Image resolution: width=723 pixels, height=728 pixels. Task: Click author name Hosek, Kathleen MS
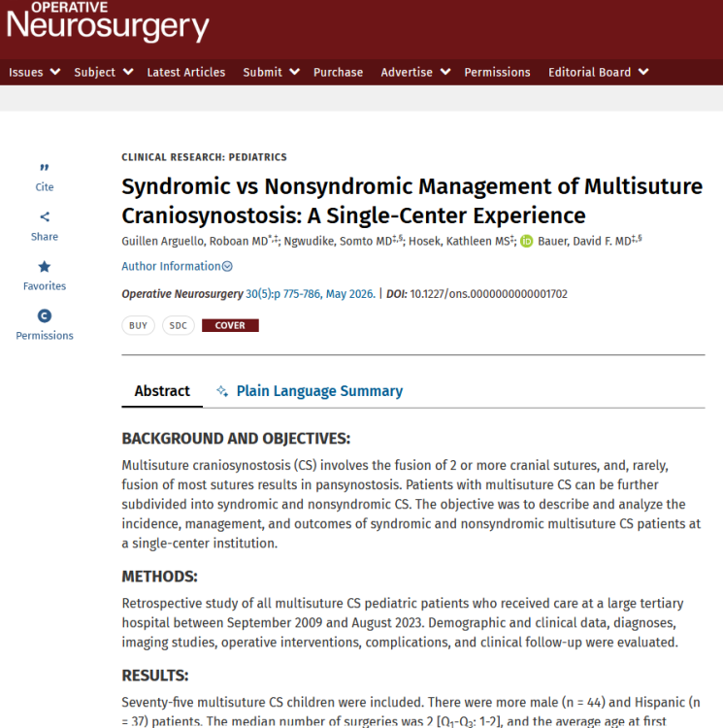pyautogui.click(x=458, y=242)
